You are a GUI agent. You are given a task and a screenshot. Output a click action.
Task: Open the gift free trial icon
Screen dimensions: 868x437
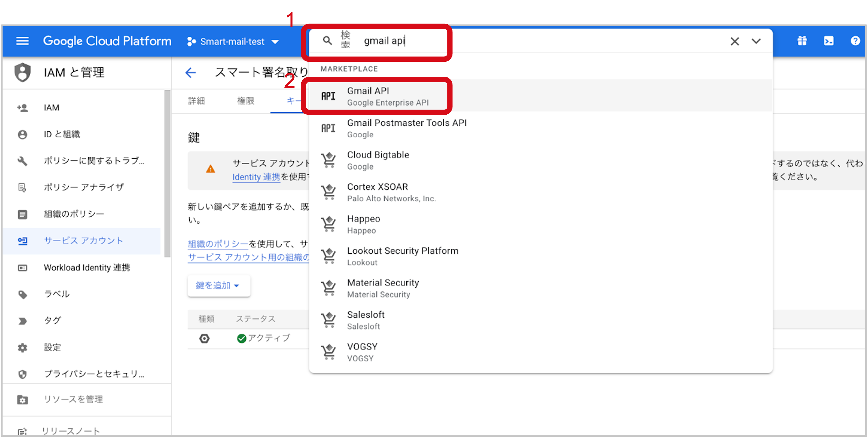[802, 41]
